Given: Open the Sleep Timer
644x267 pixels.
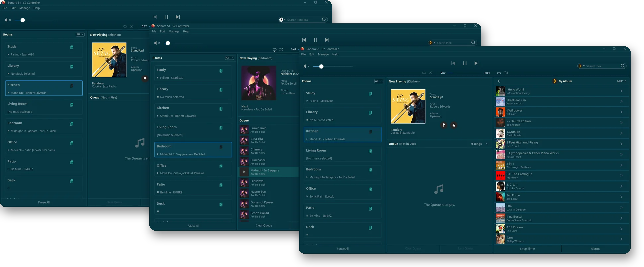Looking at the screenshot, I should tap(527, 249).
